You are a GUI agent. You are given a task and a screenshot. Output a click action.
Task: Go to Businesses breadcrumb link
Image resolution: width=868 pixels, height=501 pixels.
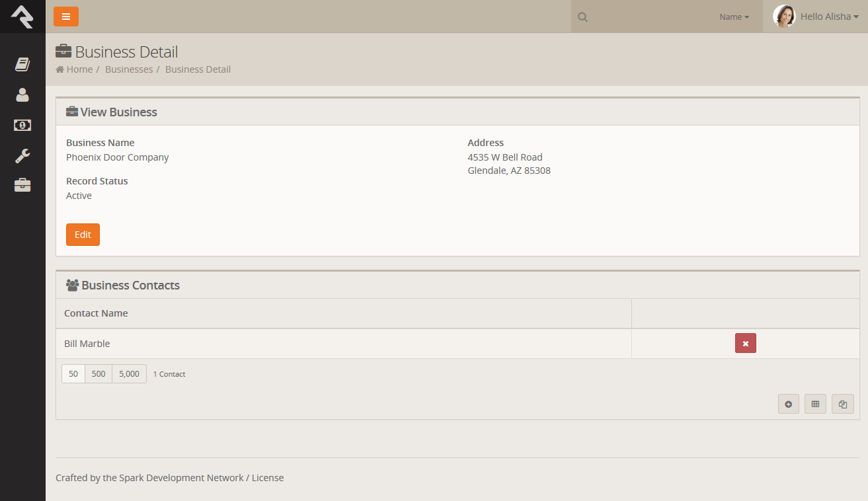click(129, 69)
